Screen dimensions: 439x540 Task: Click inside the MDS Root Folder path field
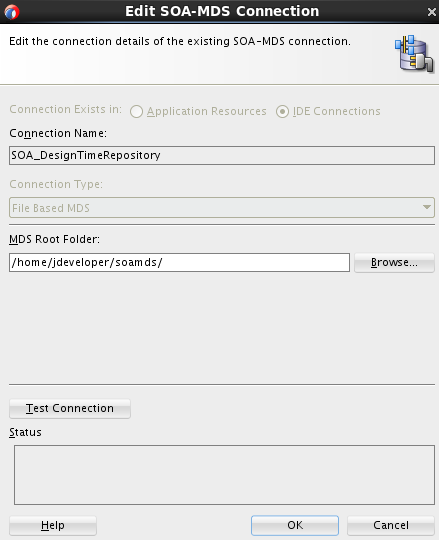tap(179, 262)
